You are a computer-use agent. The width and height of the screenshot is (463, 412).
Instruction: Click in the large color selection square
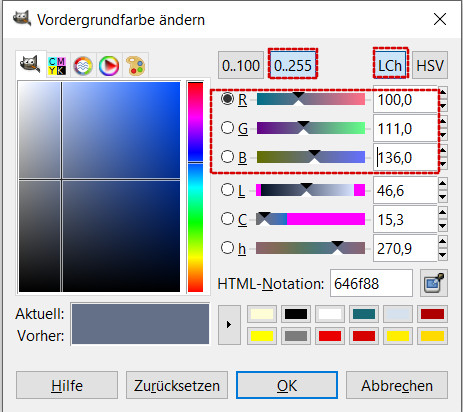(99, 187)
